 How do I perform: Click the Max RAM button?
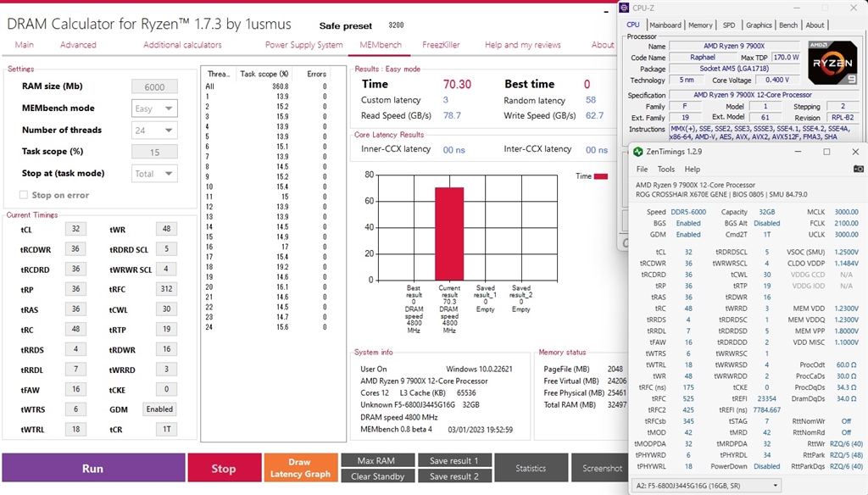point(377,460)
